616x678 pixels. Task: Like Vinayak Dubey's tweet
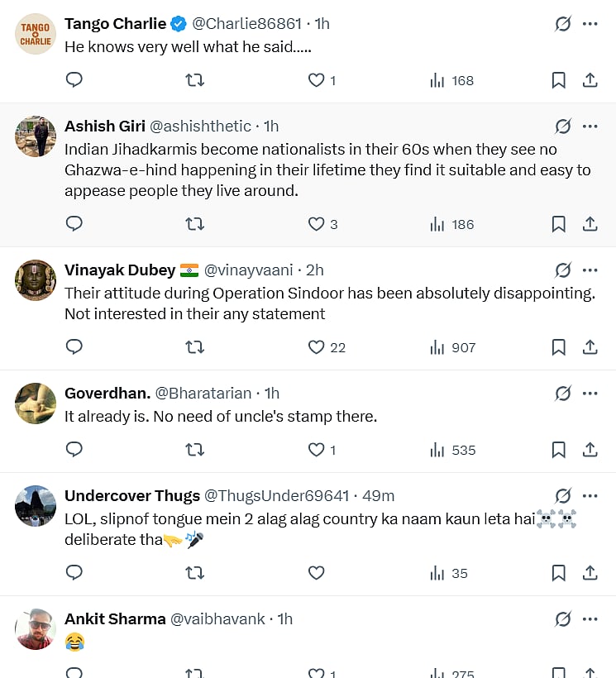[x=316, y=347]
